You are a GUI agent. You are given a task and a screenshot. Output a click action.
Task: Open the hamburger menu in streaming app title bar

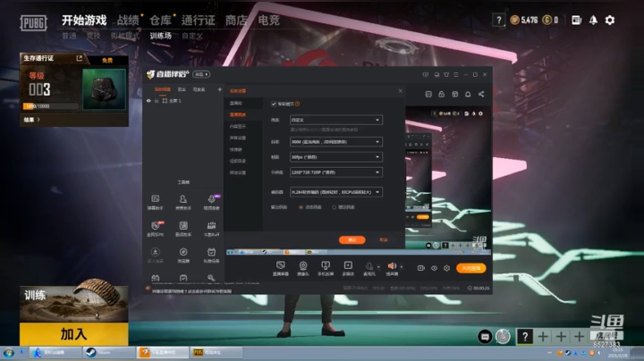tap(456, 75)
